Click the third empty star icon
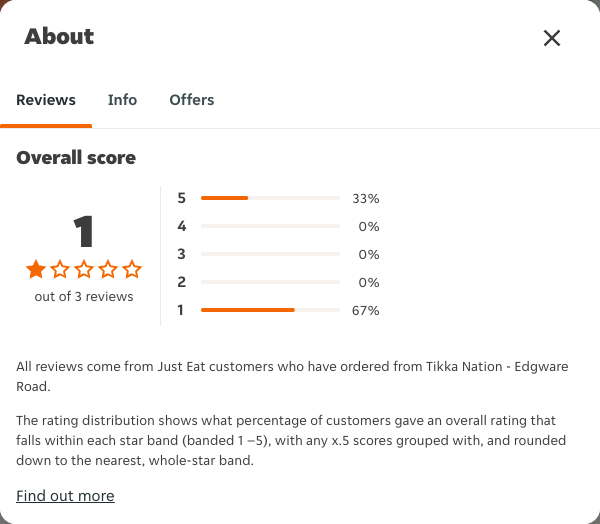 click(84, 269)
